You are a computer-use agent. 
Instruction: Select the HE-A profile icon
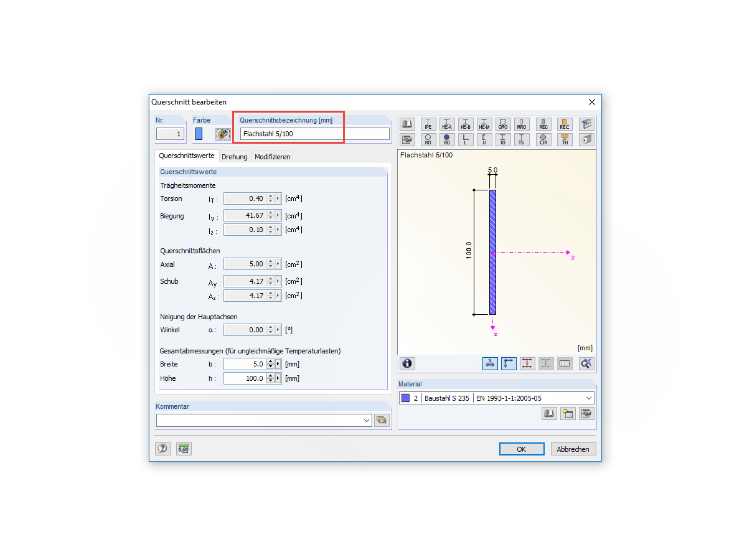point(447,124)
